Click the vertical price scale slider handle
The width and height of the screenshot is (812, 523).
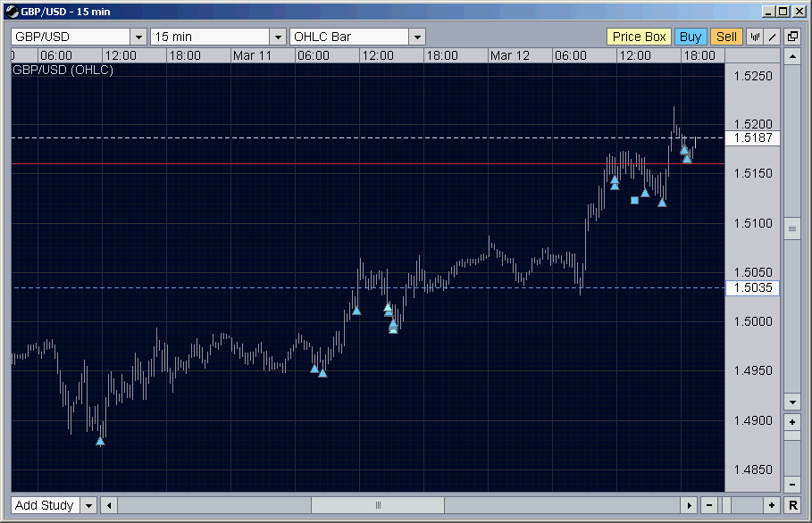tap(792, 229)
